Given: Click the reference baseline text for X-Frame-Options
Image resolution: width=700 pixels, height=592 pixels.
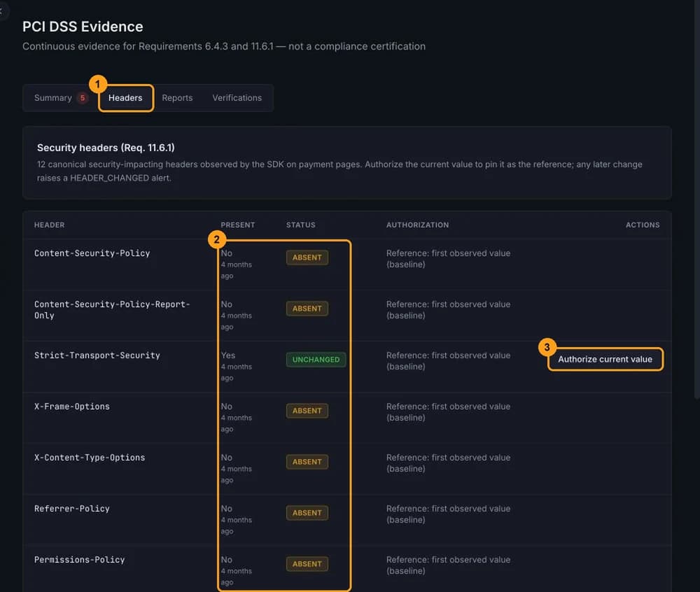Looking at the screenshot, I should pyautogui.click(x=448, y=411).
